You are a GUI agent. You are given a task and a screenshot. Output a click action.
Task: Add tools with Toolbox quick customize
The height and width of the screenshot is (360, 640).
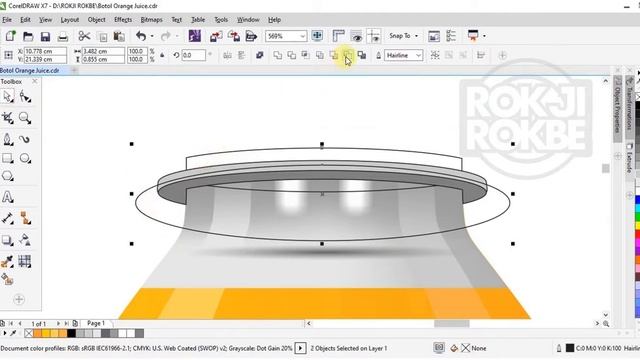click(19, 300)
